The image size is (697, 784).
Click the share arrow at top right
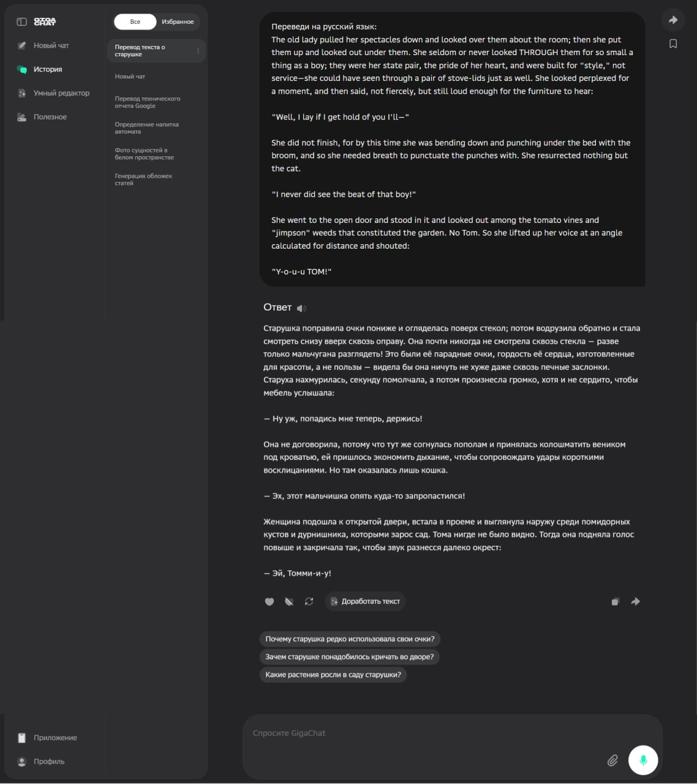(673, 20)
